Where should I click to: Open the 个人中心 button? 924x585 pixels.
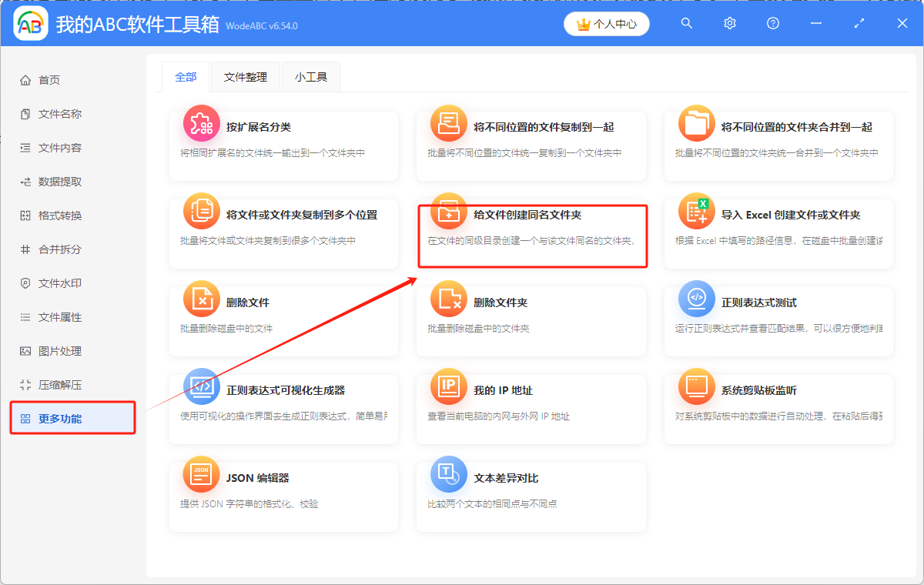tap(606, 23)
